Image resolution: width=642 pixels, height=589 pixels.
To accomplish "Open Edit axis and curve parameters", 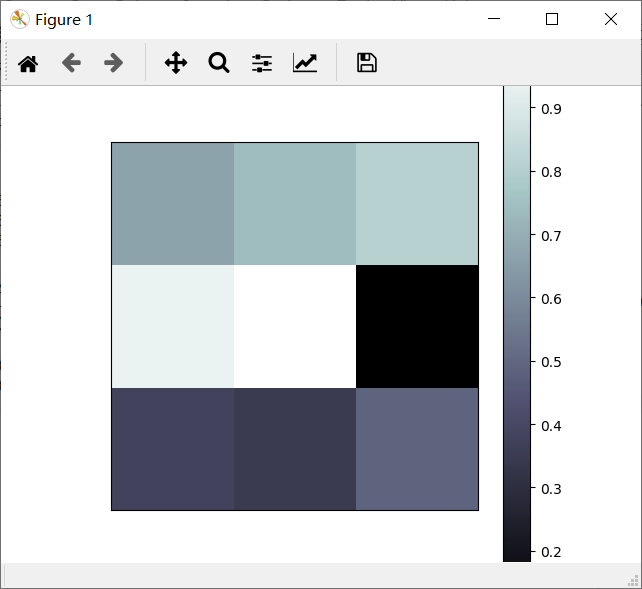I will (305, 63).
